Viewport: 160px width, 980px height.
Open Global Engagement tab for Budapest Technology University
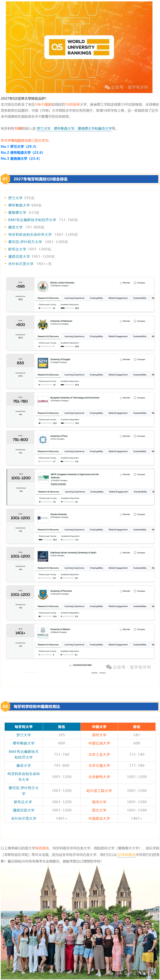(x=118, y=413)
